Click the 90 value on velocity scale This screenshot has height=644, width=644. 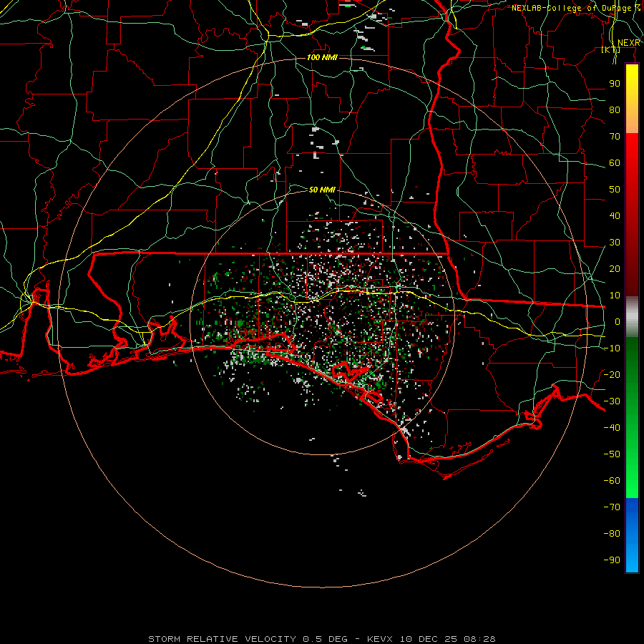[x=615, y=84]
